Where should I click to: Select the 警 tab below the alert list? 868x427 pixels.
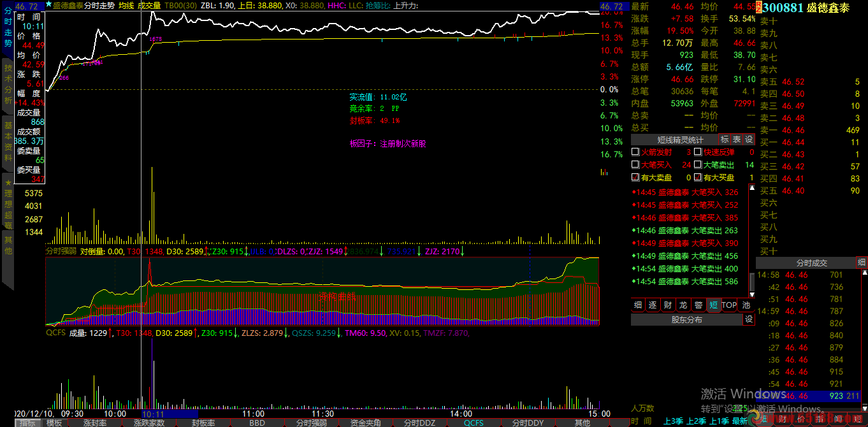[698, 305]
